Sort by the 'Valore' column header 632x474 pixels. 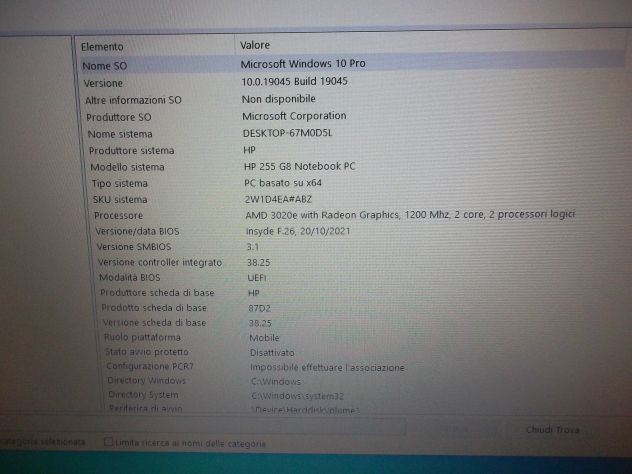pos(255,45)
